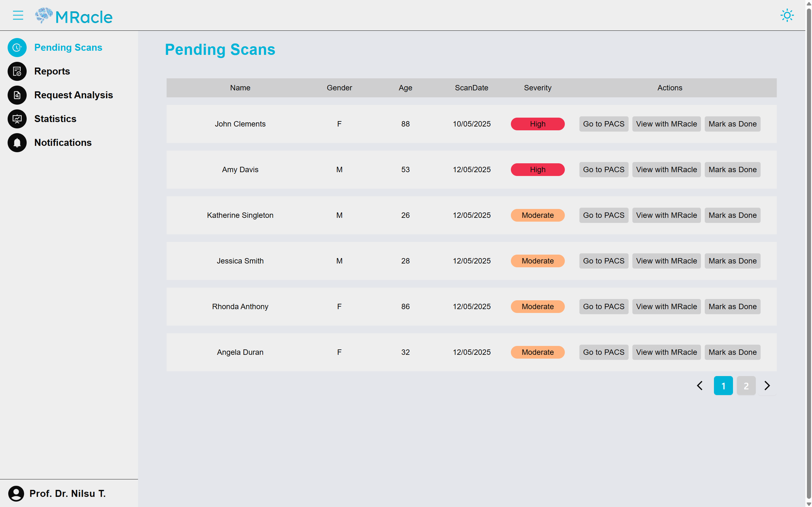Toggle light/dark theme with the sun icon

coord(787,15)
